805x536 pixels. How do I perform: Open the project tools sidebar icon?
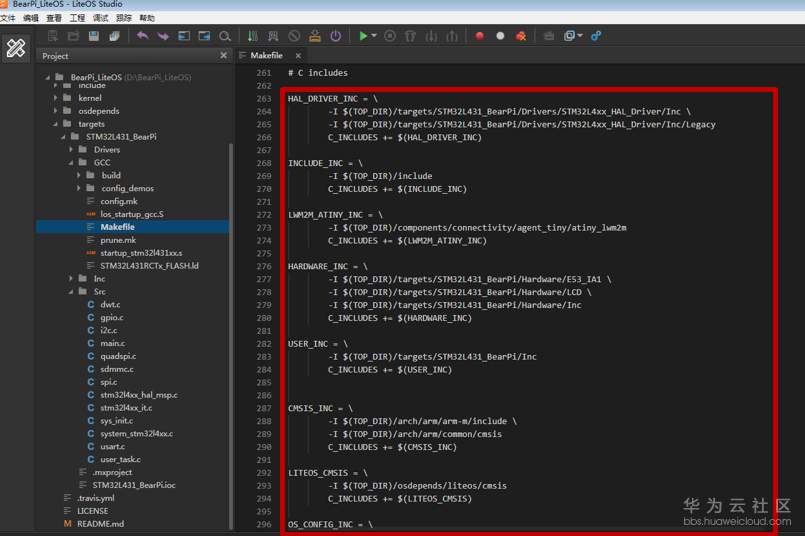(x=15, y=48)
